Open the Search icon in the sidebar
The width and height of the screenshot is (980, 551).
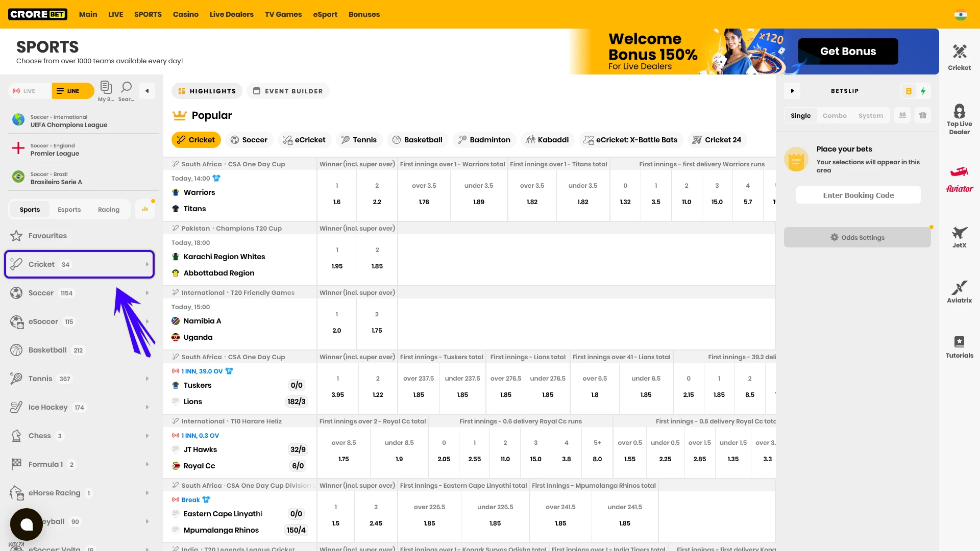pyautogui.click(x=126, y=89)
